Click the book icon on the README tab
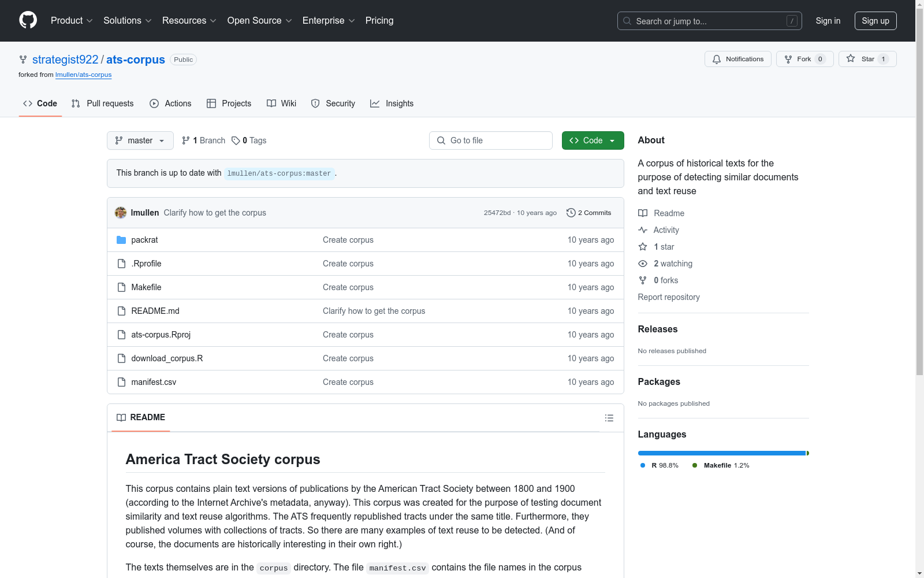 (x=121, y=417)
